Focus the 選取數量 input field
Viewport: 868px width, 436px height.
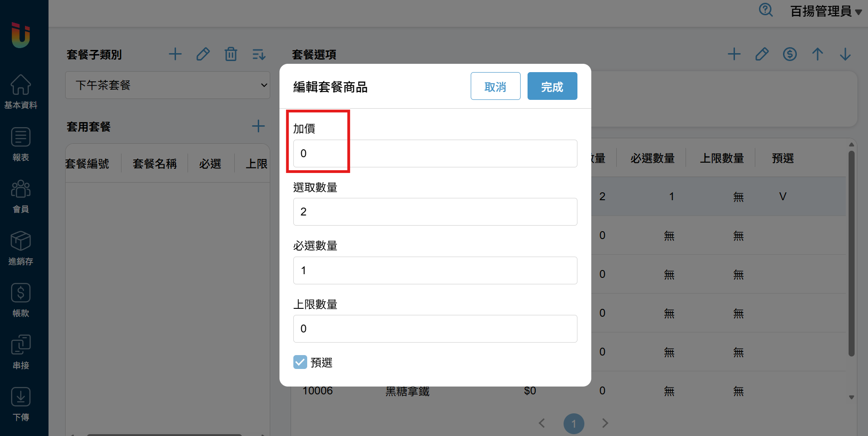coord(435,212)
